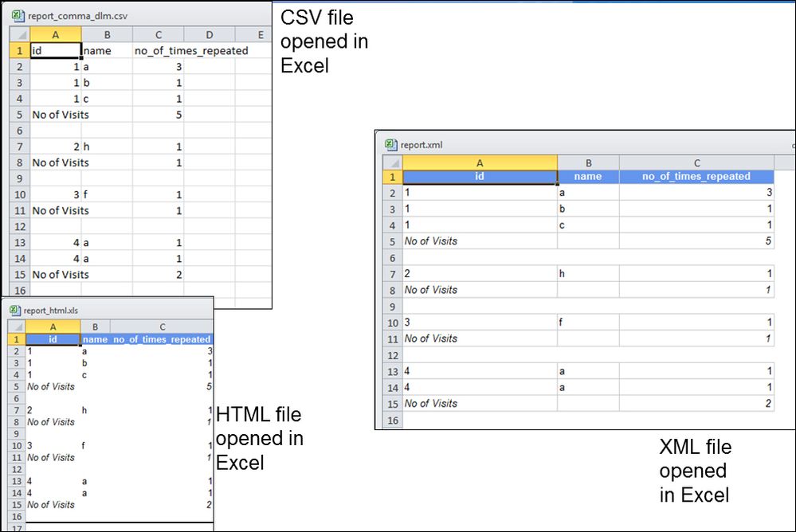Viewport: 796px width, 532px height.
Task: Click "name" header cell in report_html.xls
Action: tap(95, 339)
